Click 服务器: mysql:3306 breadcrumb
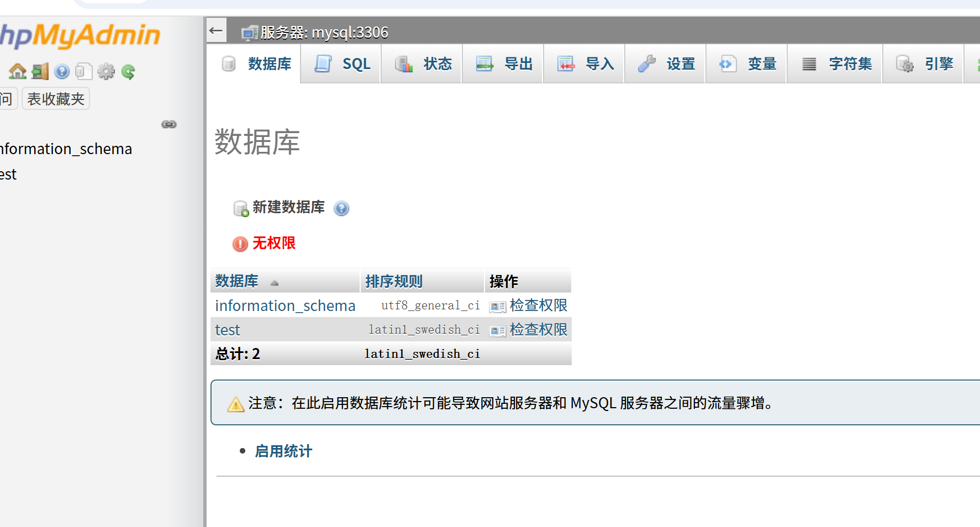The image size is (980, 527). click(x=324, y=33)
